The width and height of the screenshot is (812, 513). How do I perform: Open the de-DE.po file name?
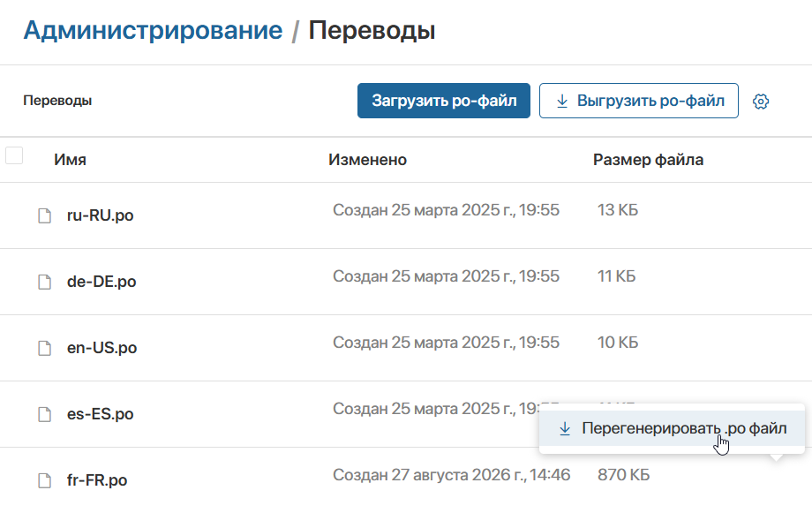(x=101, y=282)
